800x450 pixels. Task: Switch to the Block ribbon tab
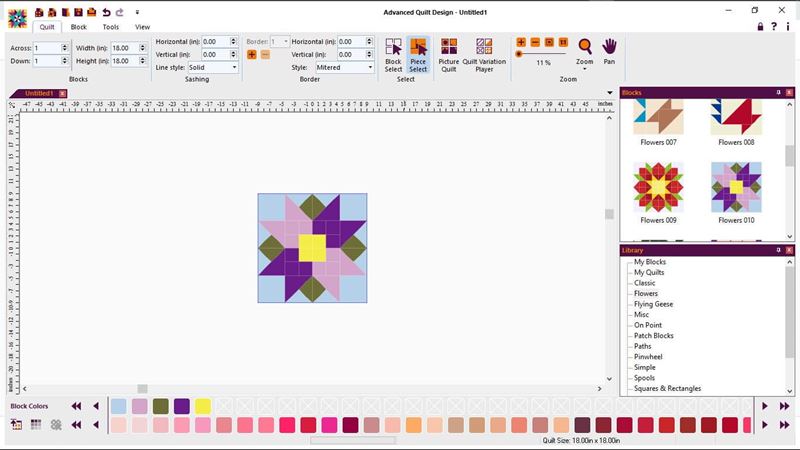click(78, 27)
